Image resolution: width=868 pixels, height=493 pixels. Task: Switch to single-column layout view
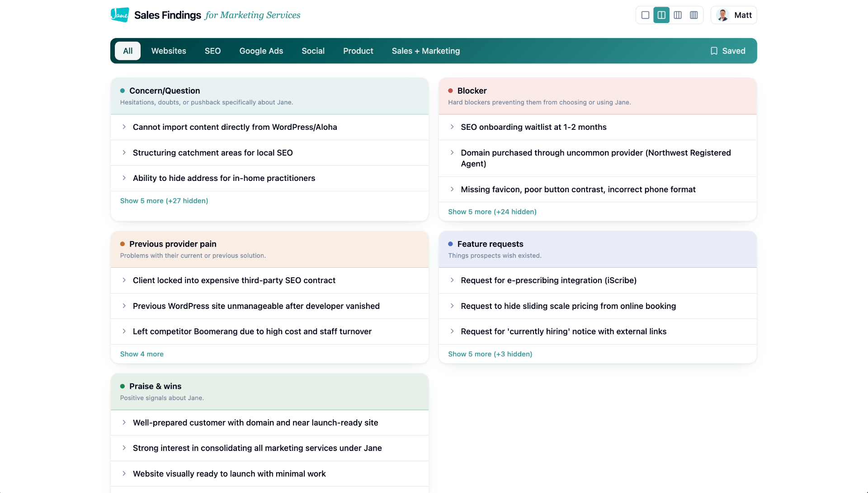pos(645,15)
